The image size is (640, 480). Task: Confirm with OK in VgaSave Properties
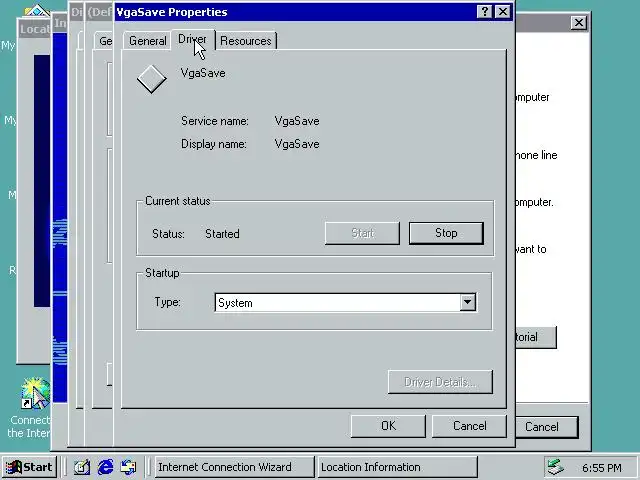point(388,426)
